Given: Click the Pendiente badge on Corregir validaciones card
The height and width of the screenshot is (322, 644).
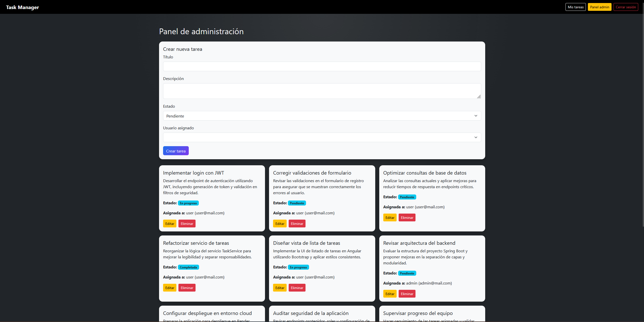Looking at the screenshot, I should coord(297,203).
